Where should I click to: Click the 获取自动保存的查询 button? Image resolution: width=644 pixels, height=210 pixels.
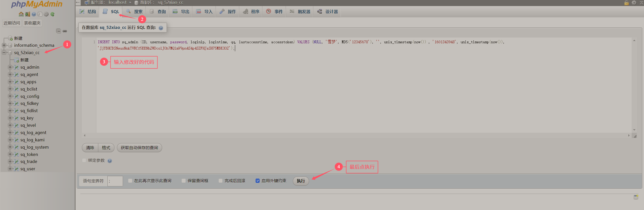(x=139, y=148)
